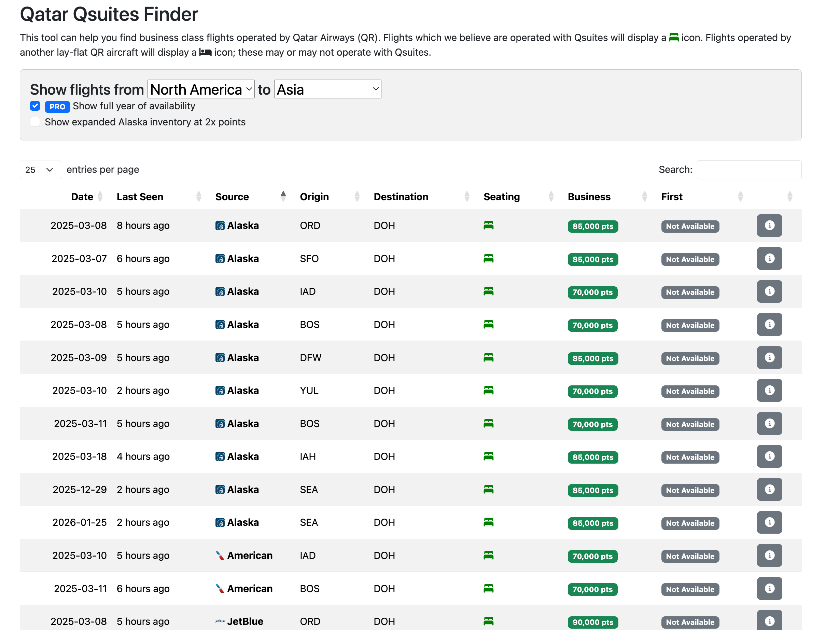Click the info icon on ORD row

pyautogui.click(x=769, y=225)
